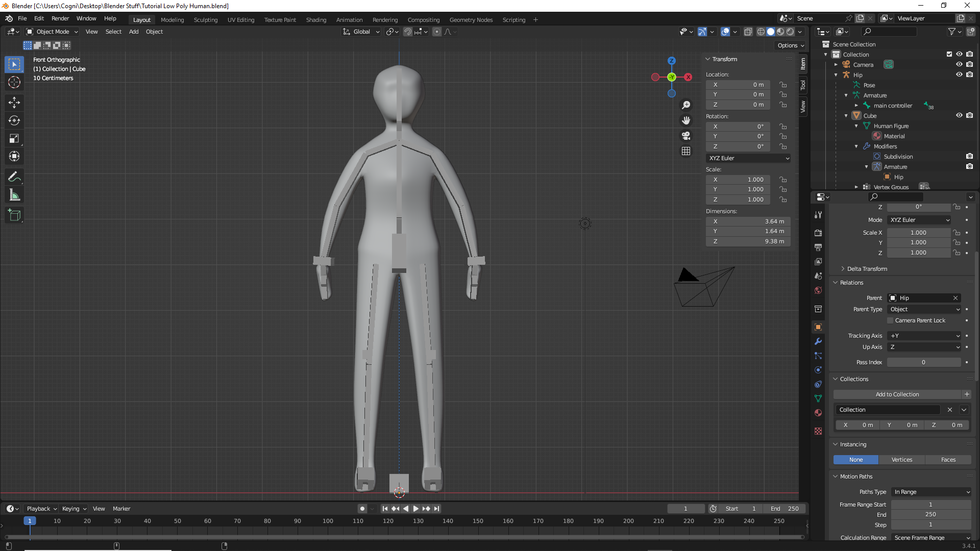
Task: Select Vertices instancing mode
Action: click(901, 460)
